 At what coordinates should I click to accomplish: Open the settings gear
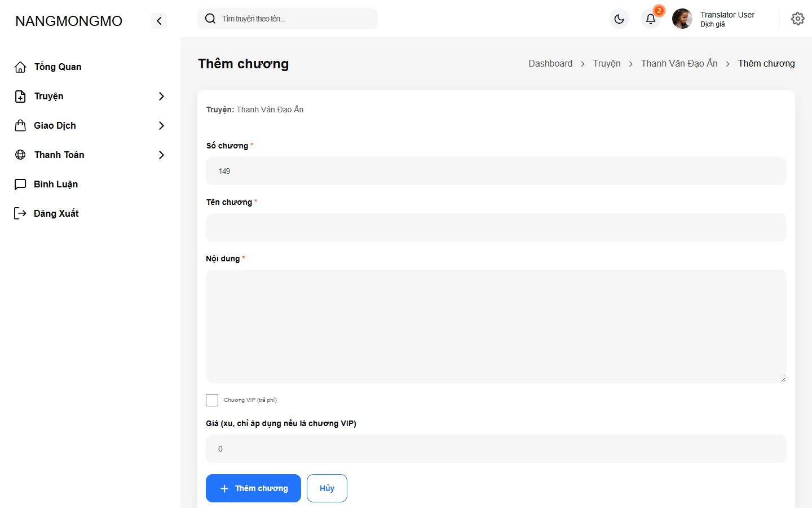(798, 19)
